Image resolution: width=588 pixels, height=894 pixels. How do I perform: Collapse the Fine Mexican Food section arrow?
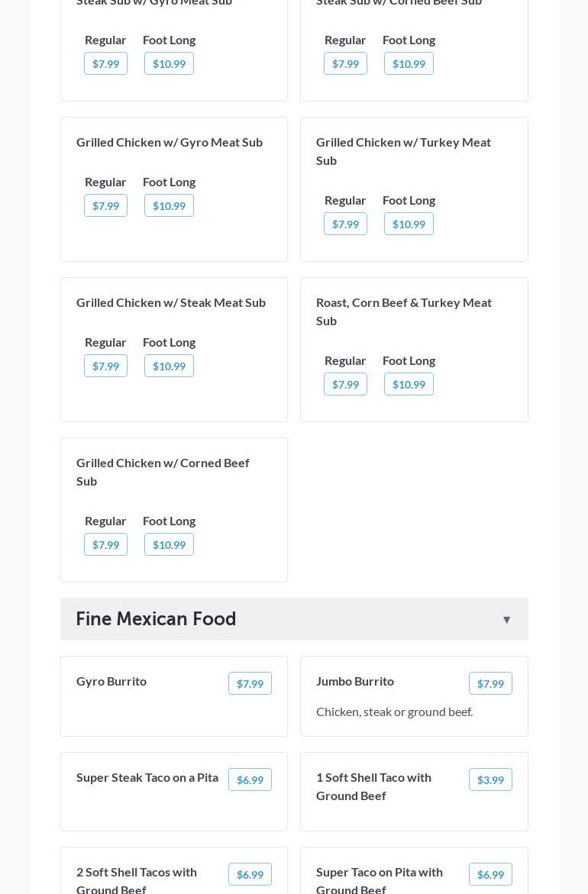click(x=506, y=619)
